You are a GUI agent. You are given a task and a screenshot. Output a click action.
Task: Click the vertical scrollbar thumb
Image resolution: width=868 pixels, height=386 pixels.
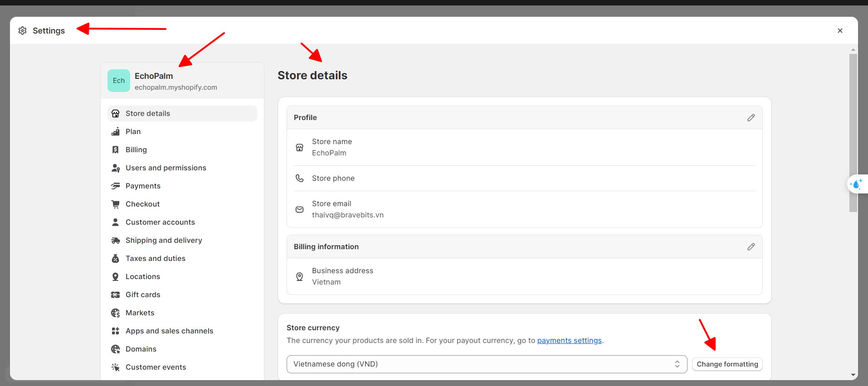click(853, 131)
